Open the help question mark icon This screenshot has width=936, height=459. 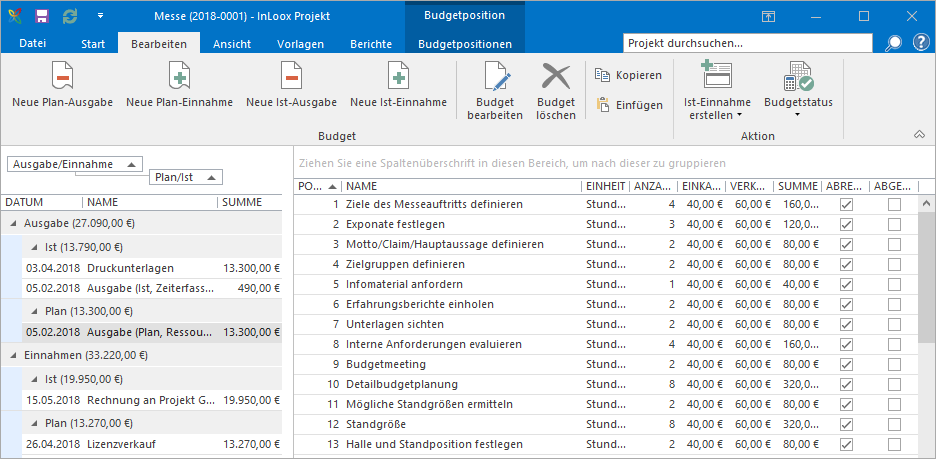point(921,43)
